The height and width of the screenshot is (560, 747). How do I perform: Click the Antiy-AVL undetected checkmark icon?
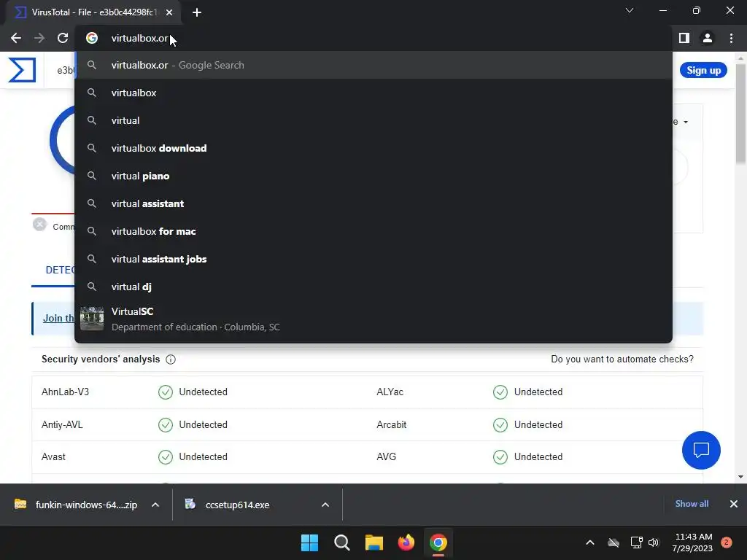[x=166, y=425]
